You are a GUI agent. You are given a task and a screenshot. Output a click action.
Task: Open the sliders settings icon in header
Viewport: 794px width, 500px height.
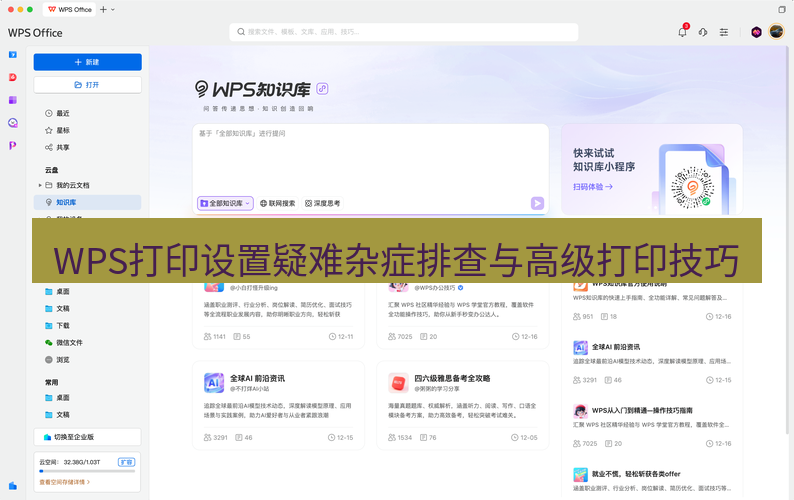(x=724, y=32)
